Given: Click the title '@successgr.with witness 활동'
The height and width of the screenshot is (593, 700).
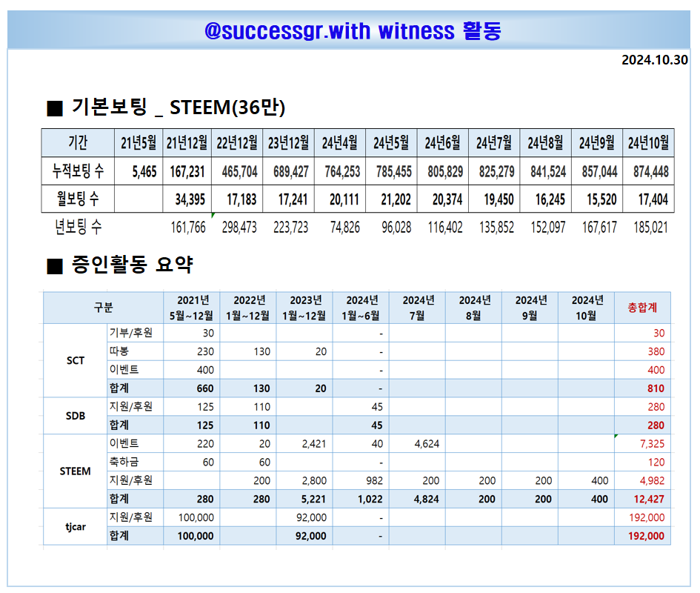Looking at the screenshot, I should pyautogui.click(x=353, y=31).
